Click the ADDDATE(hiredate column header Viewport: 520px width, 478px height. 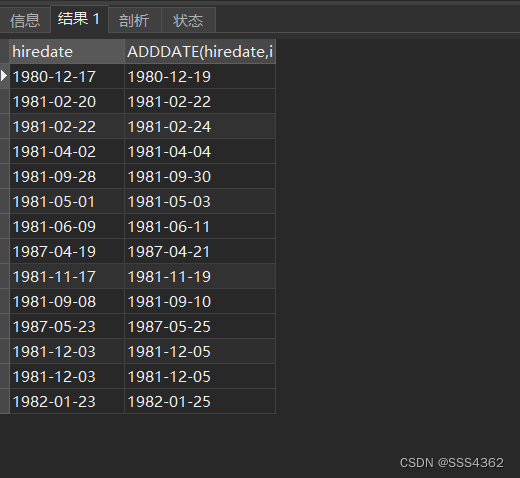tap(200, 52)
